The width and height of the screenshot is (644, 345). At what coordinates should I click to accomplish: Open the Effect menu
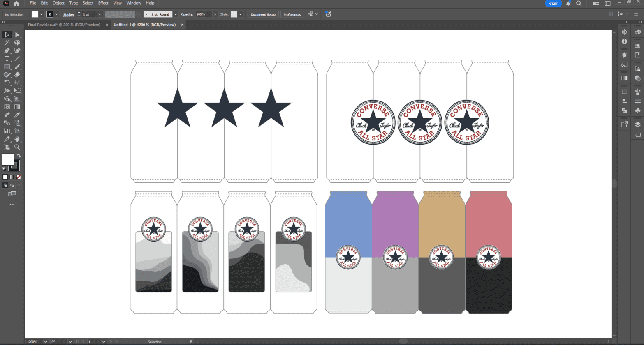(x=103, y=3)
